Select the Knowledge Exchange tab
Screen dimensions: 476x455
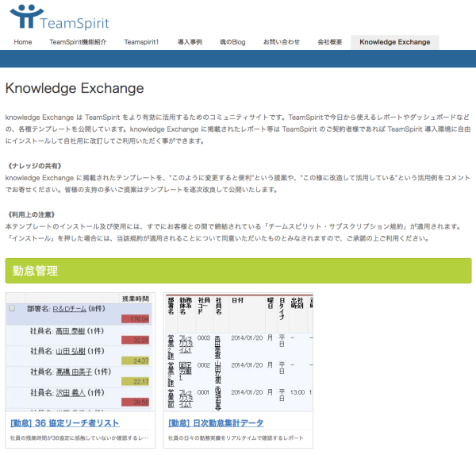pyautogui.click(x=394, y=42)
